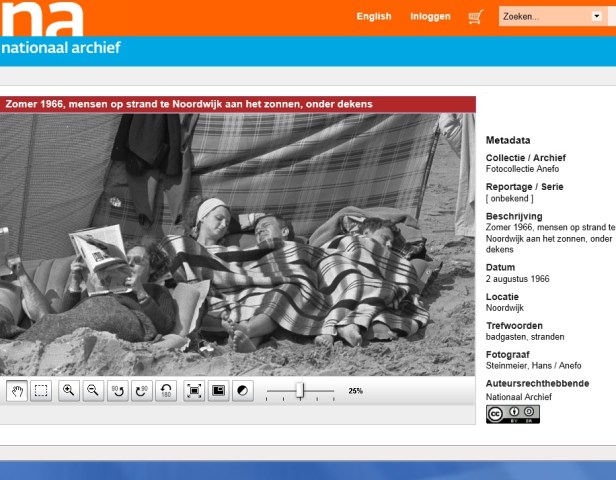Viewport: 616px width, 480px height.
Task: Rotate the image 180 degrees
Action: coord(167,391)
